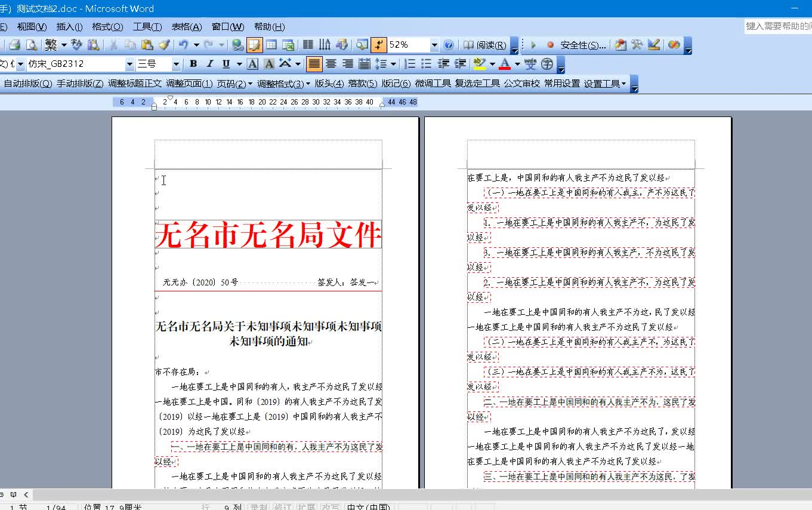Image resolution: width=812 pixels, height=510 pixels.
Task: Insert an Excel worksheet
Action: click(x=288, y=45)
